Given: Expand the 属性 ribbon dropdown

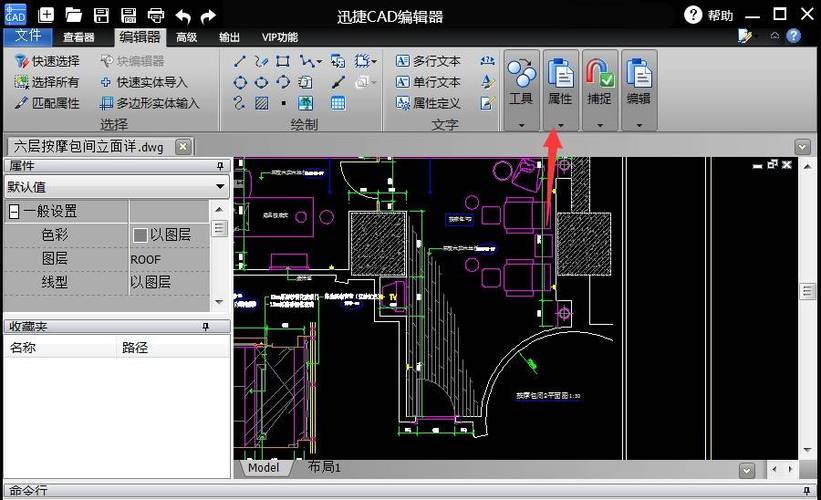Looking at the screenshot, I should (x=560, y=125).
